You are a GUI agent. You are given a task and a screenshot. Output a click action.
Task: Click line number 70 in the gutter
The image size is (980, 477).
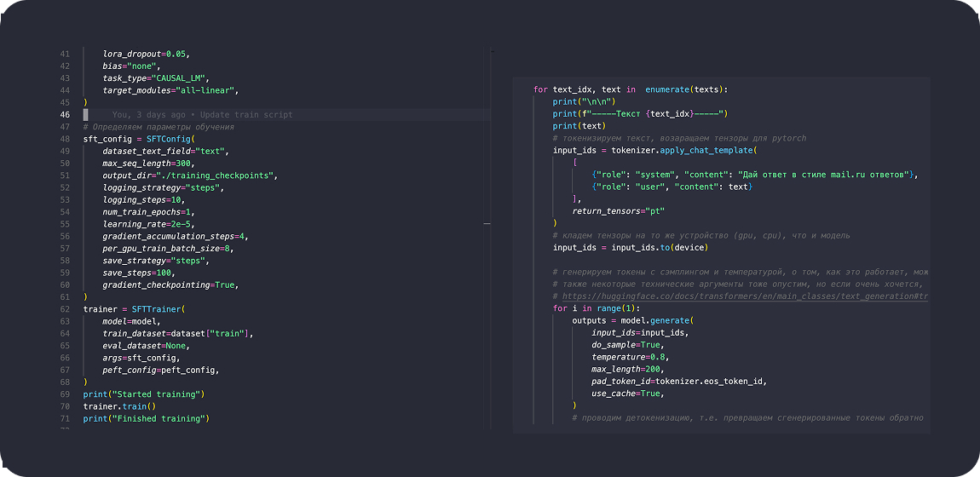(x=65, y=406)
